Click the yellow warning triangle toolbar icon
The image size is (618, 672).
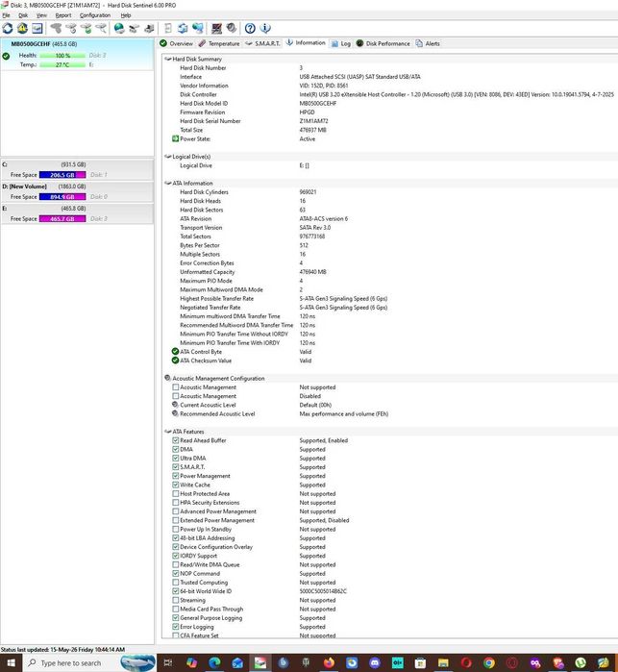[x=22, y=28]
